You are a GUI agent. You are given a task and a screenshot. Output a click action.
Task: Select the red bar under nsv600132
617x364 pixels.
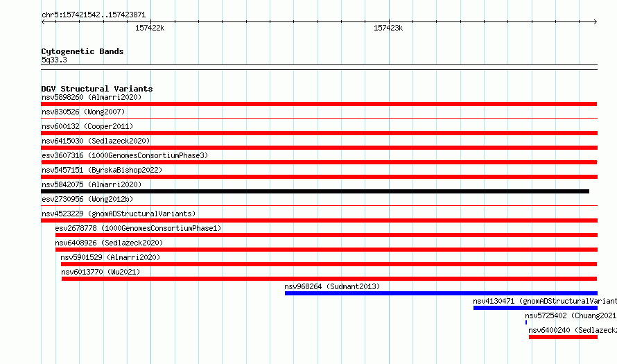[319, 133]
